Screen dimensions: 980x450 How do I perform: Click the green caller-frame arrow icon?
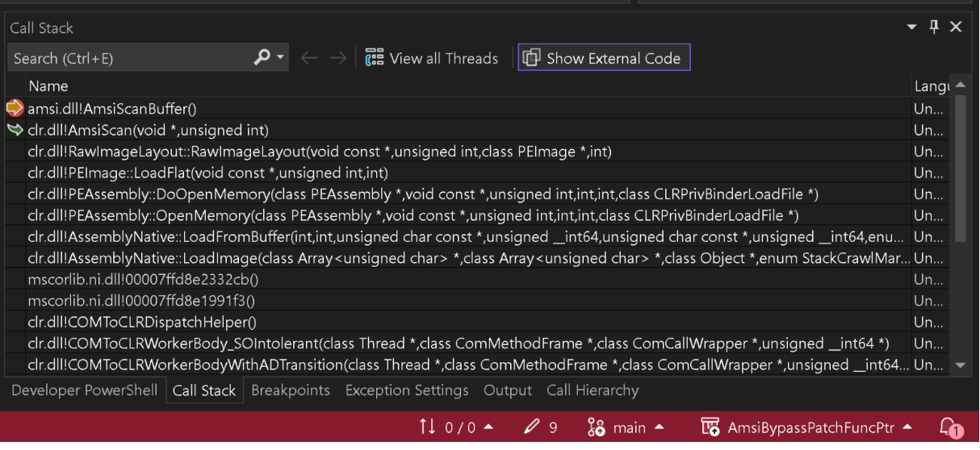(x=15, y=130)
